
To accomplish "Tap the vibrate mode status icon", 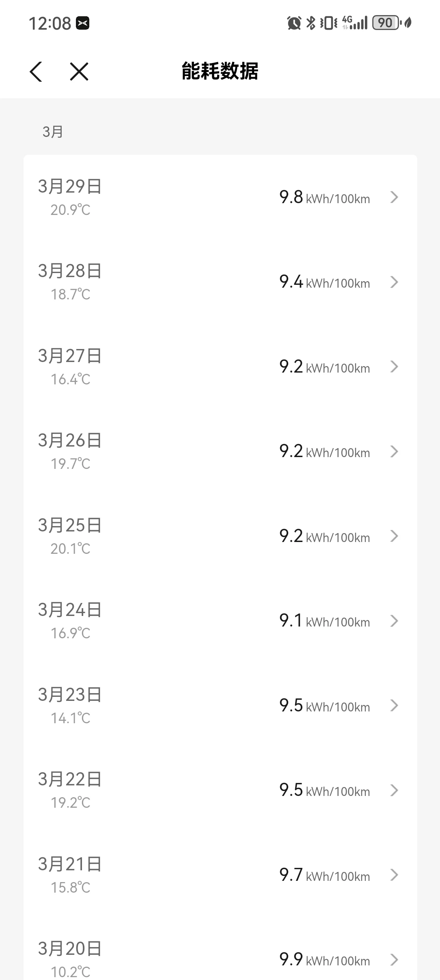I will click(328, 23).
